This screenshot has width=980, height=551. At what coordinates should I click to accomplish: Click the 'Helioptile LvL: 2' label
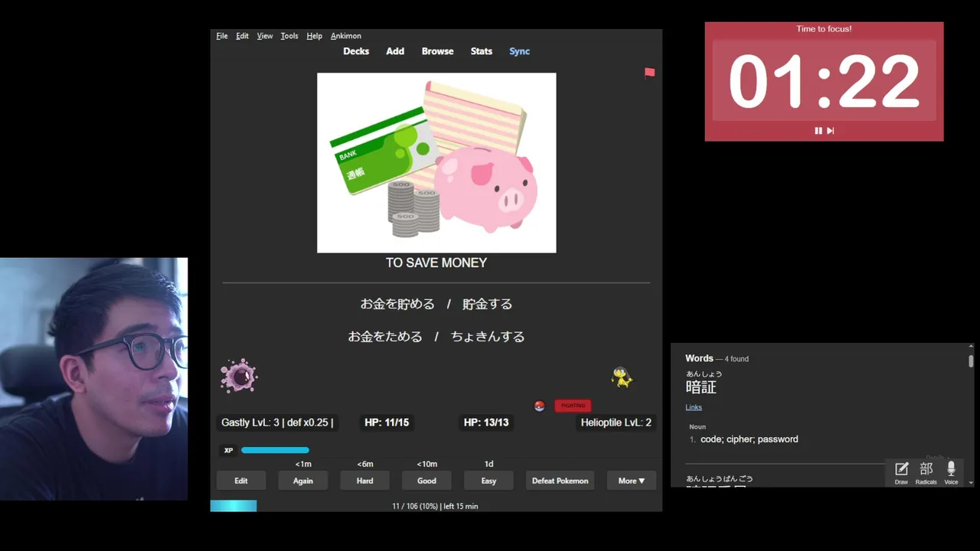[616, 422]
